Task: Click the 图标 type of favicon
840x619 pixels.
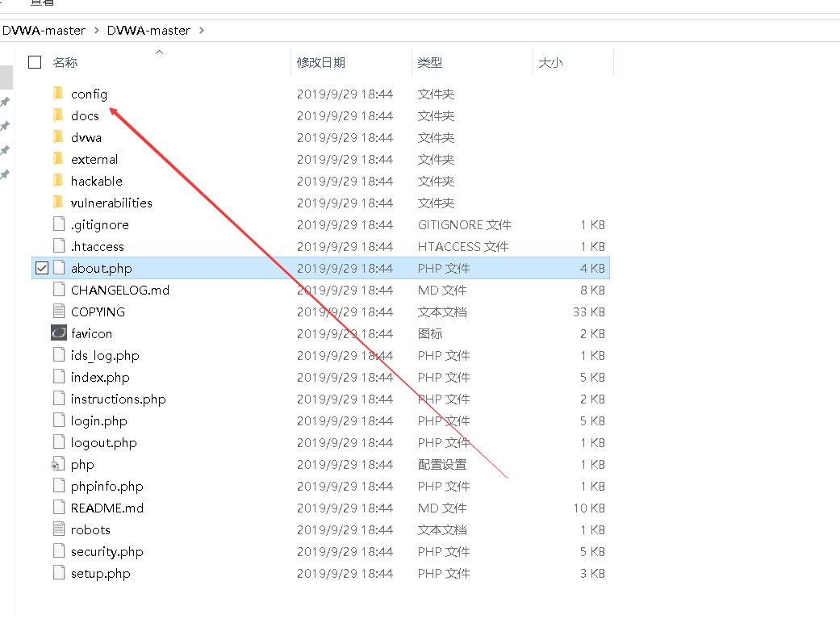Action: 430,334
